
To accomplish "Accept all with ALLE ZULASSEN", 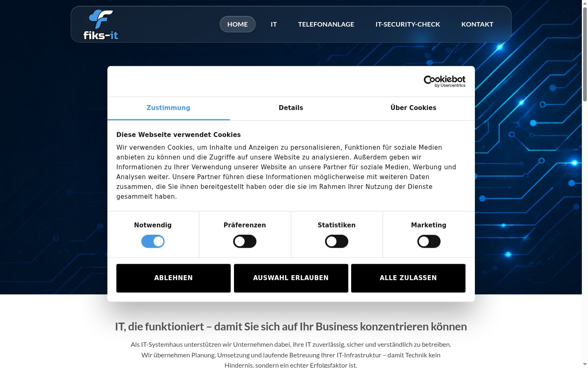I will coord(408,278).
